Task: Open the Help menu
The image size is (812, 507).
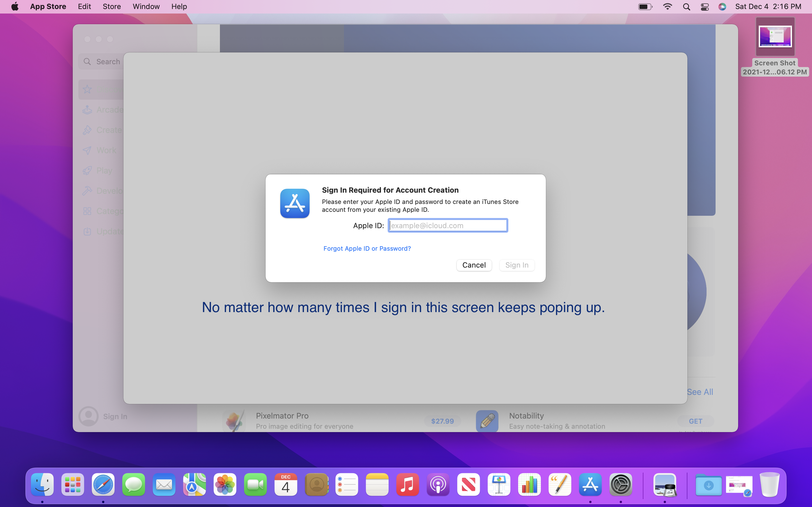Action: click(179, 7)
